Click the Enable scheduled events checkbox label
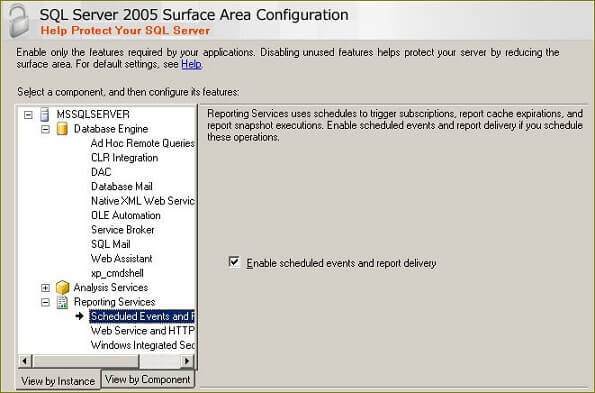This screenshot has height=393, width=595. pyautogui.click(x=341, y=263)
